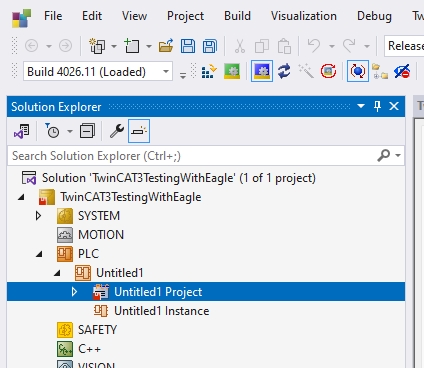
Task: Collapse the TwinCAT3TestingWithEagle project node
Action: click(21, 197)
